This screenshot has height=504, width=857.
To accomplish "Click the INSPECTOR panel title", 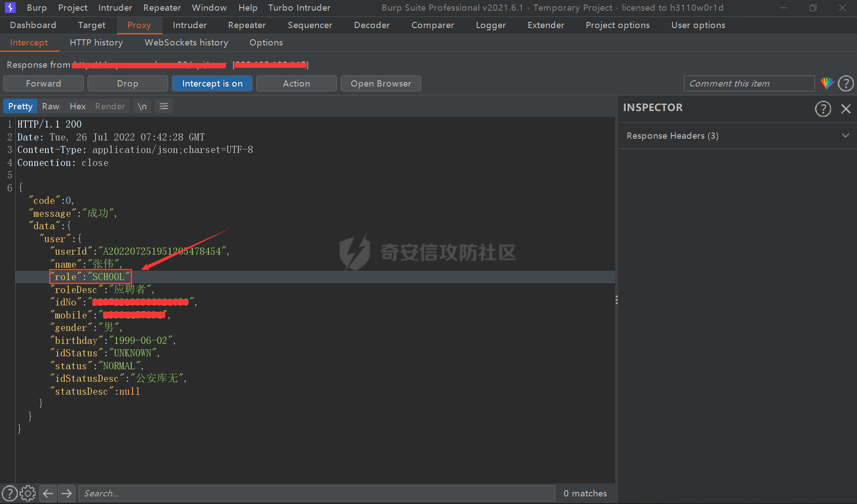I will click(653, 107).
